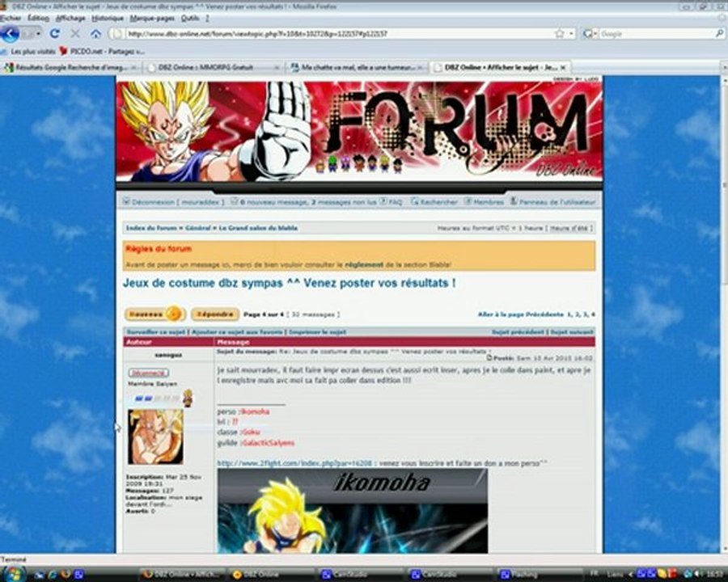Open the URL history dropdown next to star
This screenshot has height=582, width=728.
click(x=572, y=33)
